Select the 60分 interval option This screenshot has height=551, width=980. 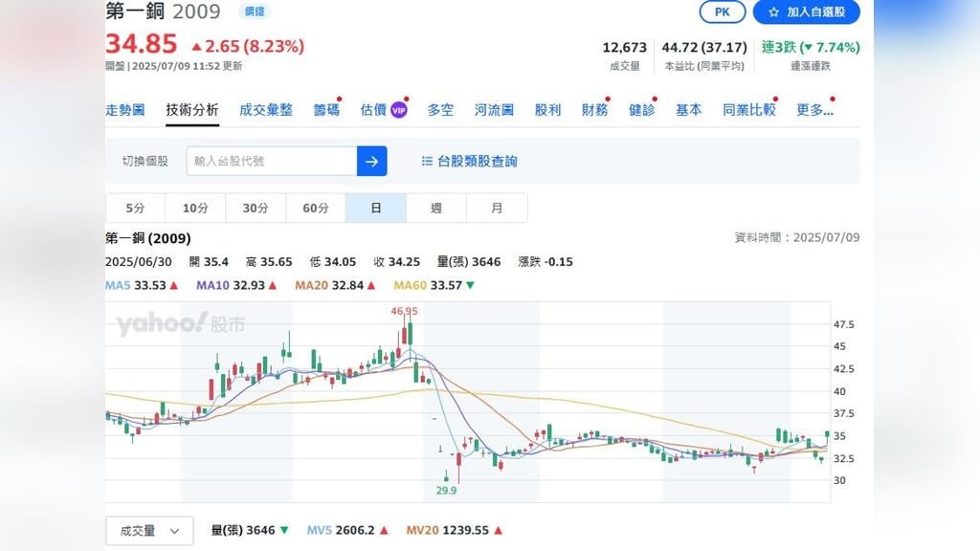point(316,208)
